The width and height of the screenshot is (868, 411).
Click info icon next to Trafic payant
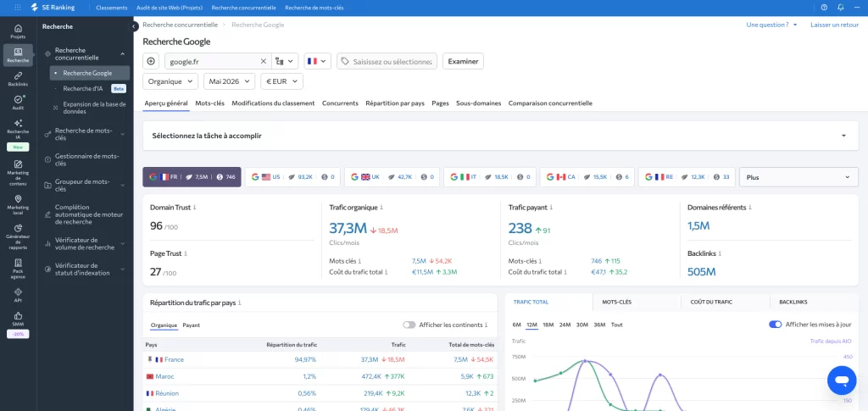551,208
